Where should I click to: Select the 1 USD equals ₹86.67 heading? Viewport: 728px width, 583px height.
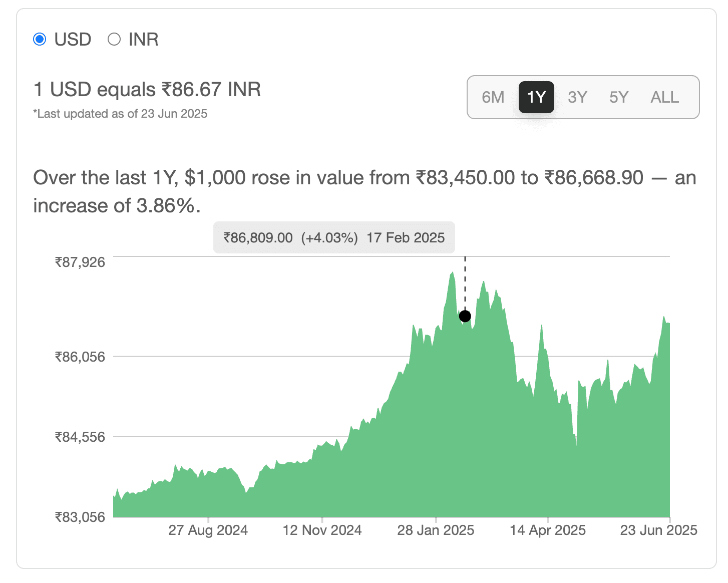point(147,89)
